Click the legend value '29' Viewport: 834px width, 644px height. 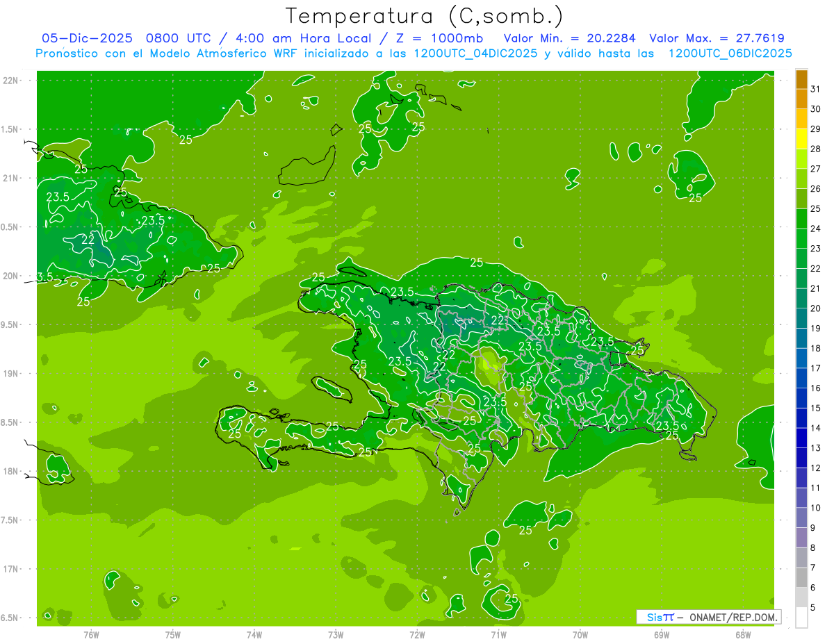coord(816,129)
